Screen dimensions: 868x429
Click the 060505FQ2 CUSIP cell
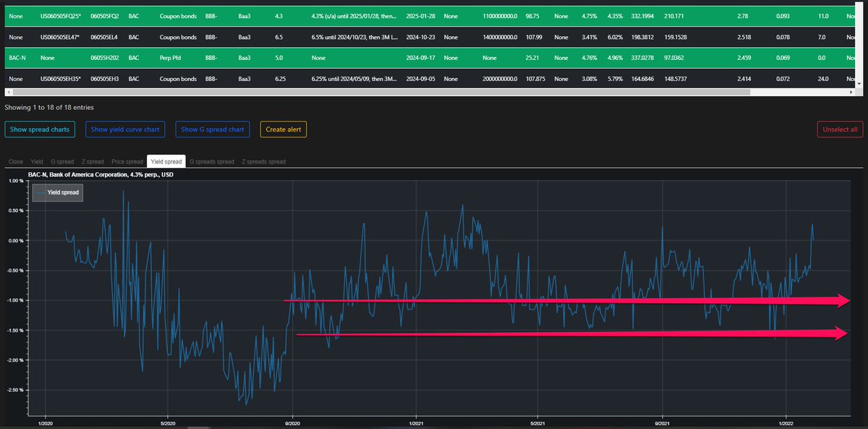104,15
